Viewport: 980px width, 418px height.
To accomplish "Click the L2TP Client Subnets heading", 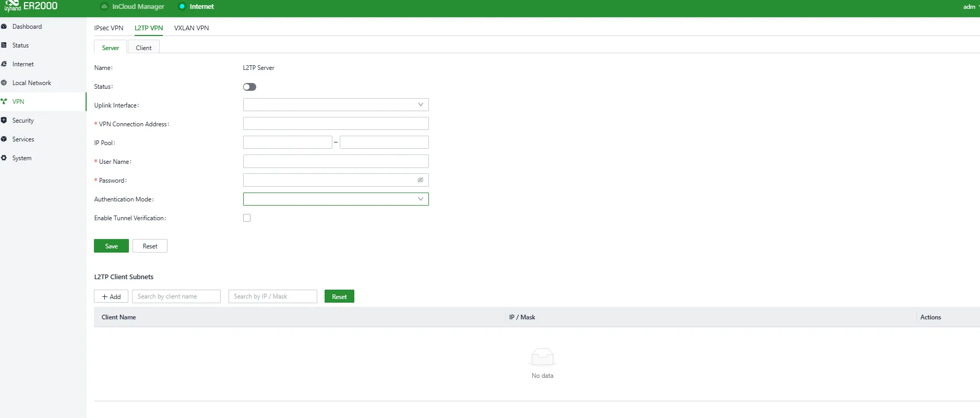I will coord(124,277).
